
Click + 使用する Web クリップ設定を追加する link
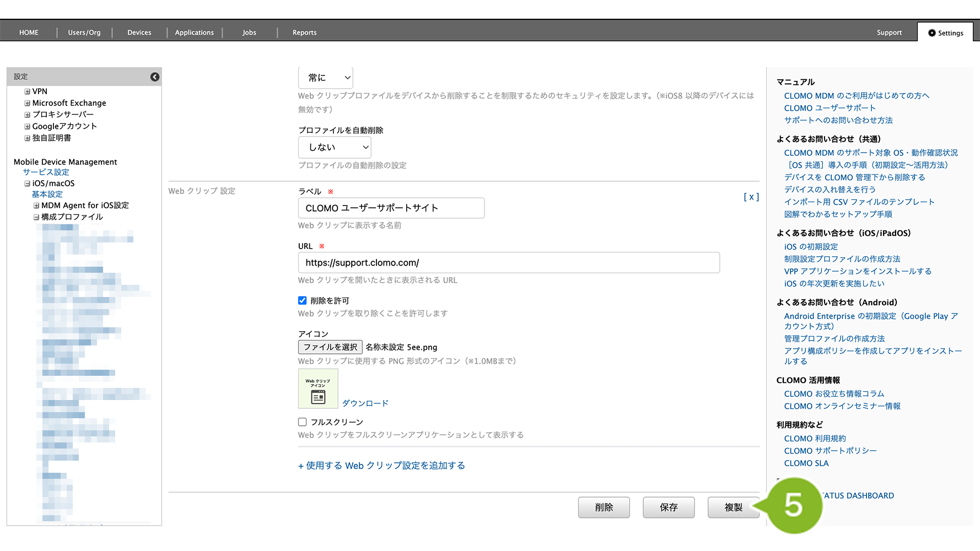click(381, 466)
